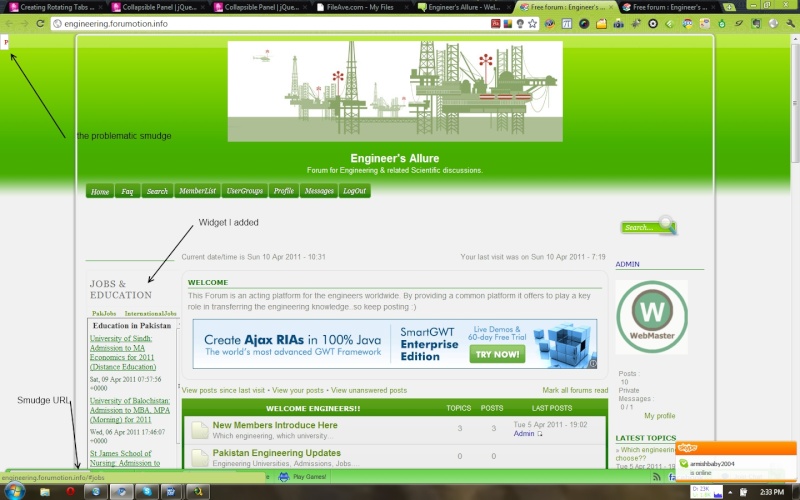
Task: Switch to the FileAve.com My Files tab
Action: tap(360, 7)
